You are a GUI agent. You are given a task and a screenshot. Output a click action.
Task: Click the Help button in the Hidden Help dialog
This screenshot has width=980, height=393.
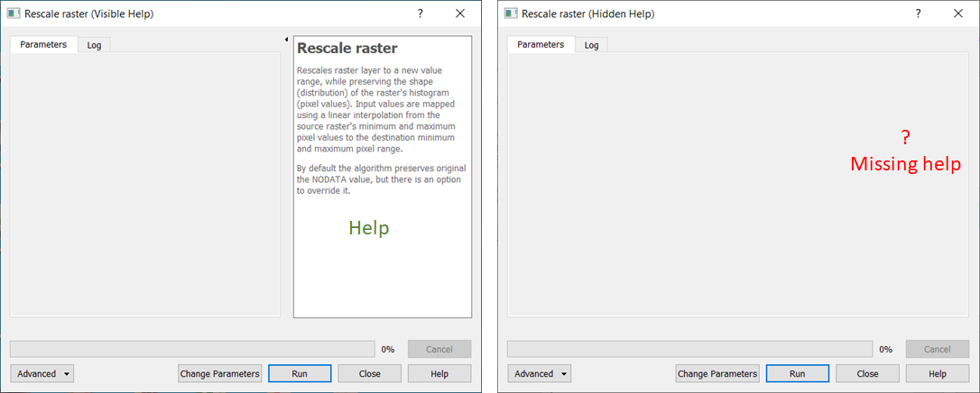(937, 374)
